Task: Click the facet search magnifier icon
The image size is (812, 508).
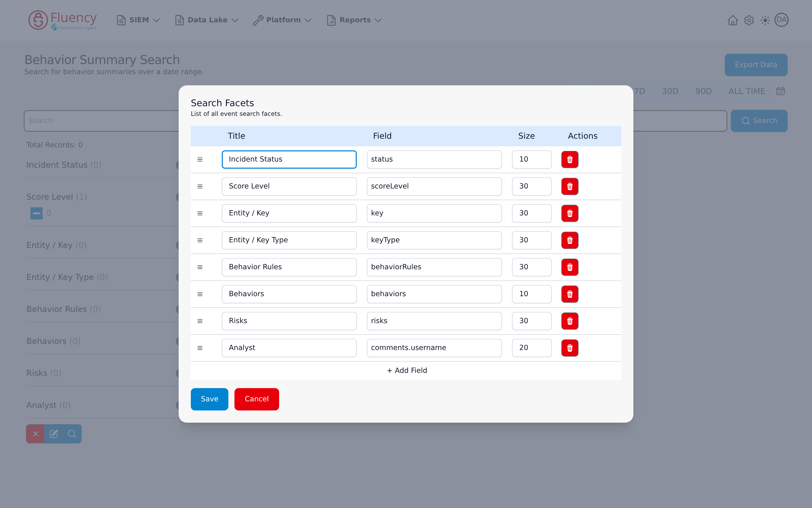Action: (x=72, y=434)
